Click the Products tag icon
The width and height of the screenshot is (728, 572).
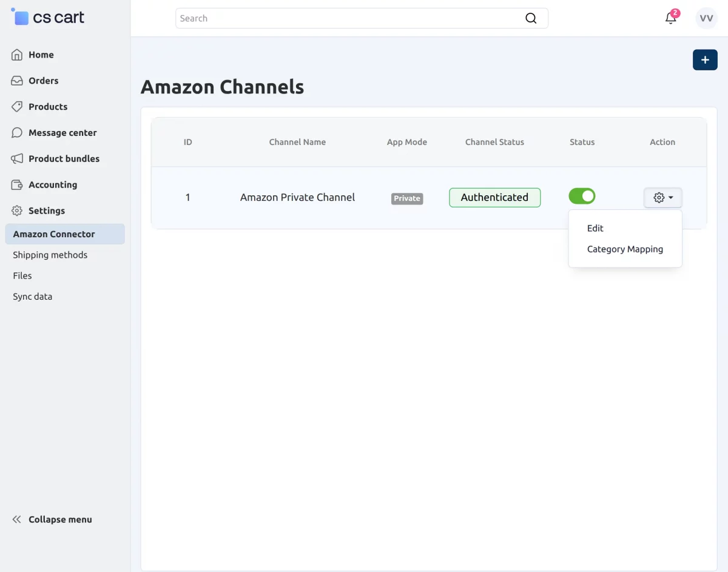point(17,107)
